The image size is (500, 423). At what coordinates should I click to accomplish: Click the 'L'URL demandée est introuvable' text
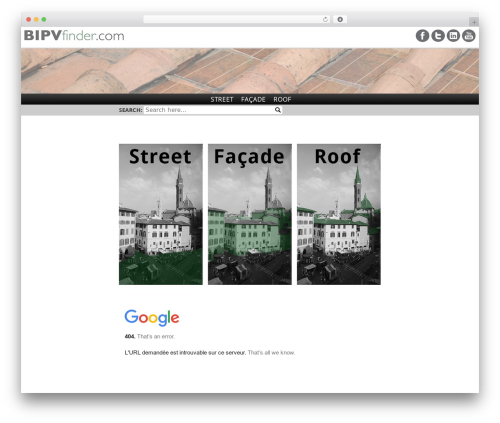(185, 353)
